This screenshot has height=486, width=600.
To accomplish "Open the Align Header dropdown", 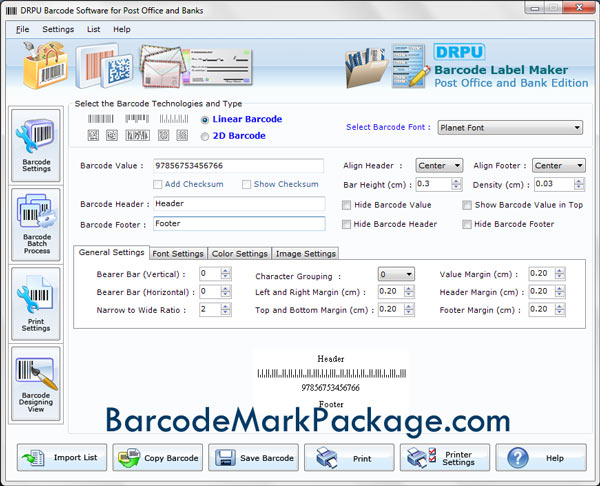I will point(439,166).
